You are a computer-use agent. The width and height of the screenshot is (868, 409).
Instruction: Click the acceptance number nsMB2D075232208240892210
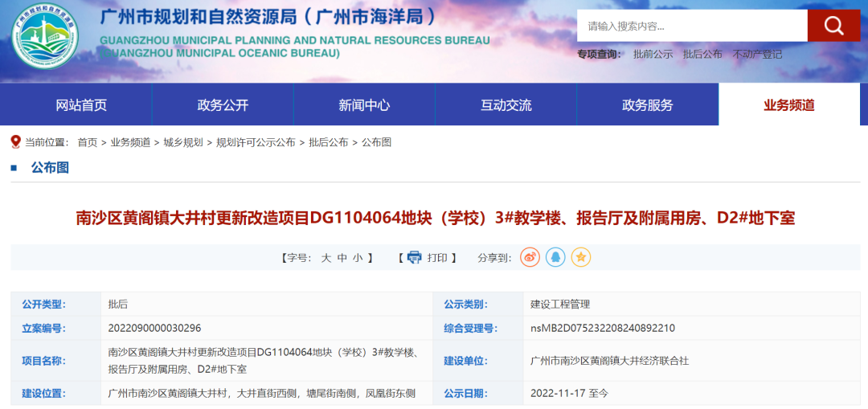(x=602, y=328)
